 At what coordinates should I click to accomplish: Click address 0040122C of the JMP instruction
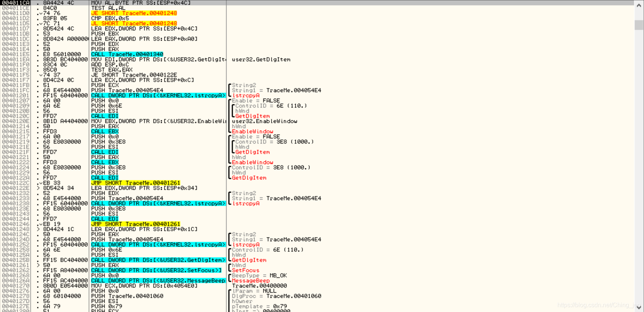(15, 183)
